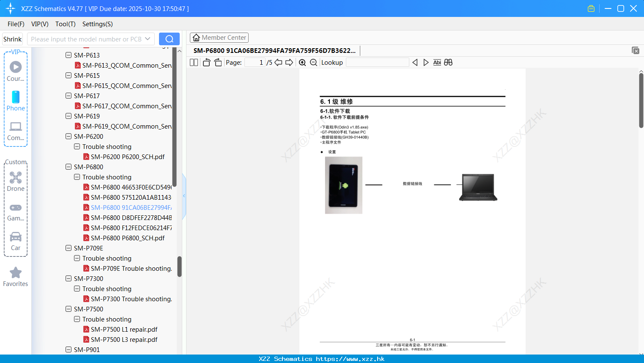644x363 pixels.
Task: Collapse the SM-P615 tree node
Action: coord(69,75)
